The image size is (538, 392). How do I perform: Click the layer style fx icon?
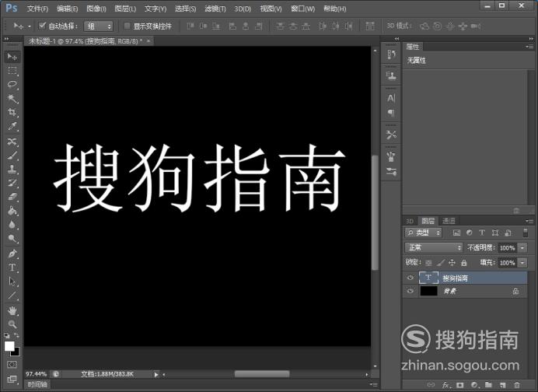(445, 385)
